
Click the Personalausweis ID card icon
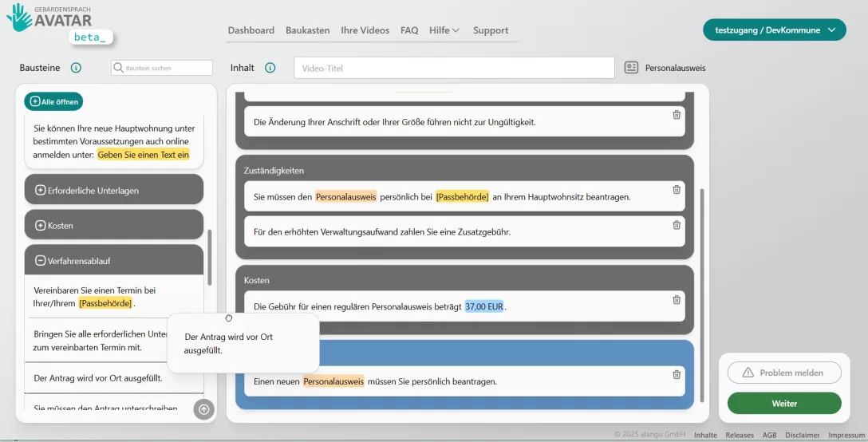tap(631, 68)
